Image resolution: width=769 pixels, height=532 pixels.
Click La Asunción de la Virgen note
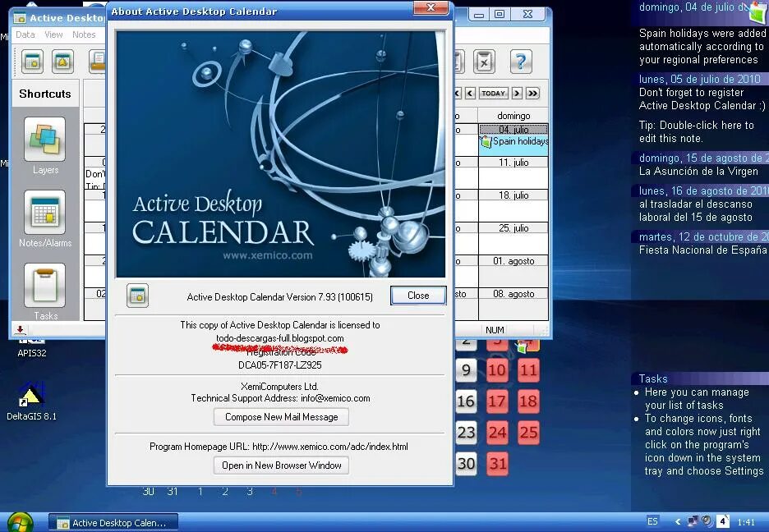pyautogui.click(x=698, y=172)
